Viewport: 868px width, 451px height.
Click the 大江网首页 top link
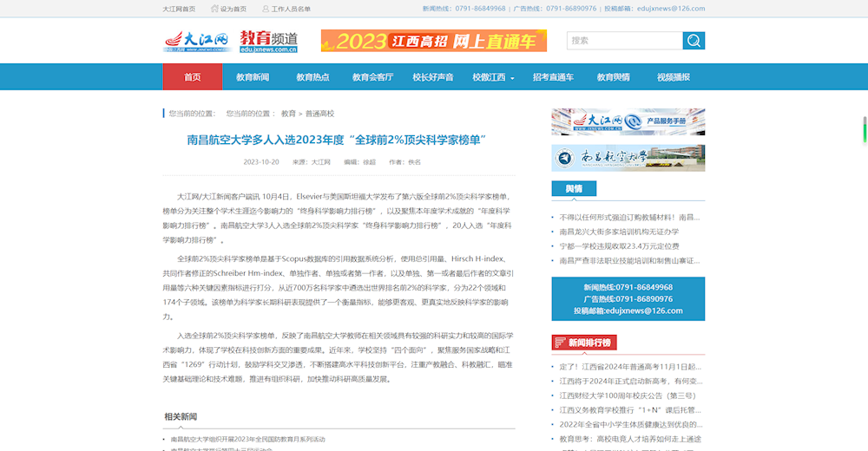pos(179,9)
